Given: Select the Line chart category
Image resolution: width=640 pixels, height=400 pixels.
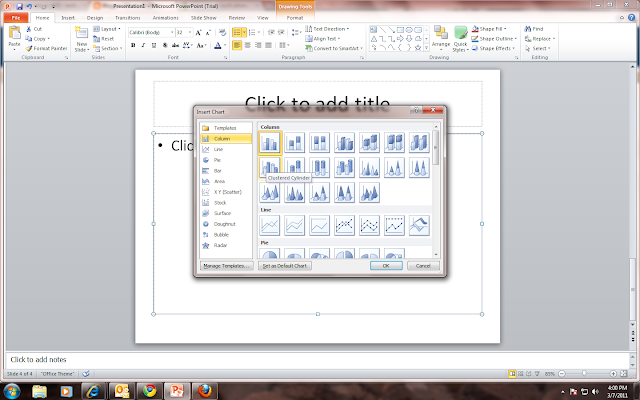Looking at the screenshot, I should tap(226, 149).
